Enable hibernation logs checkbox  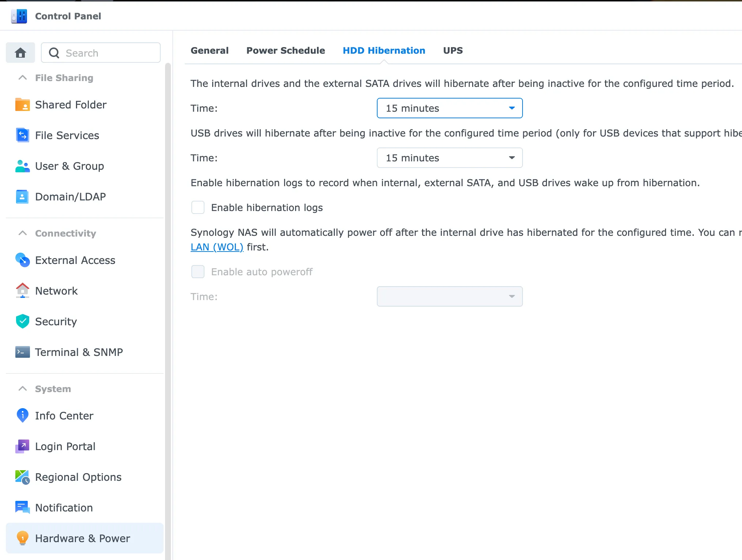(198, 208)
